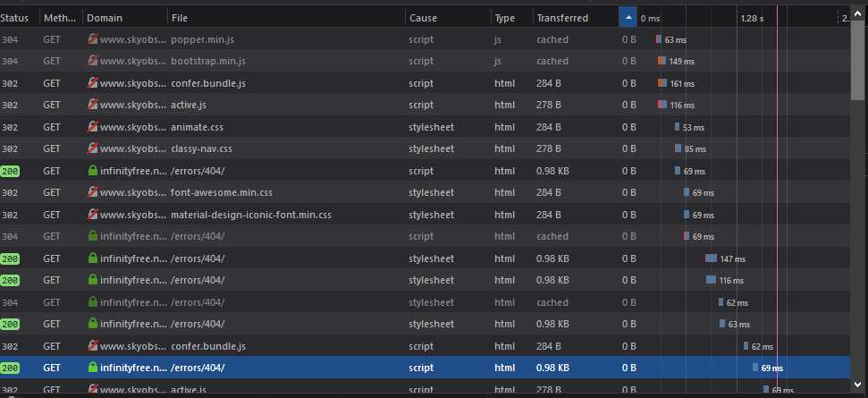Click insecure lock icon in font-awesome.min.css row
The height and width of the screenshot is (398, 868).
(x=93, y=192)
